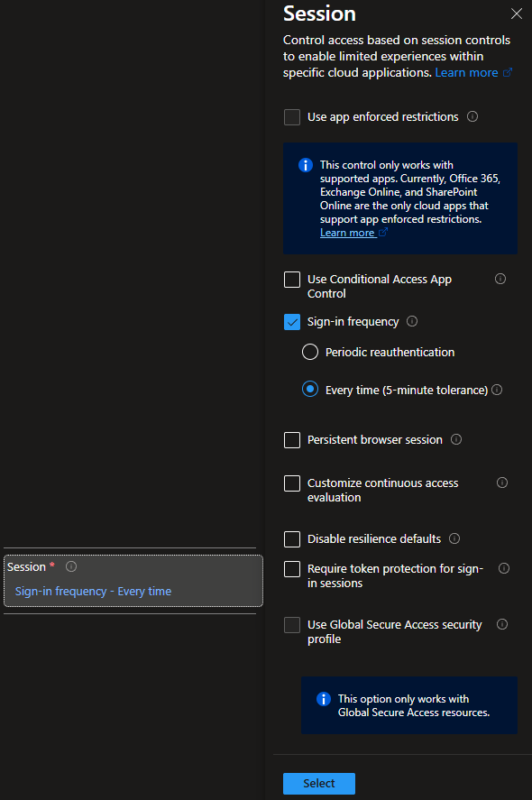Enable Require token protection for sign-in sessions
This screenshot has height=800, width=532.
tap(292, 569)
